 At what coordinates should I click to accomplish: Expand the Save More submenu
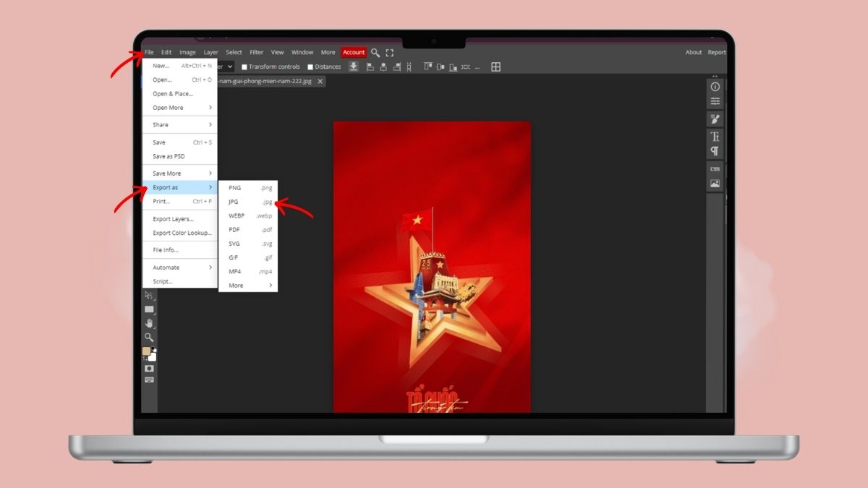tap(180, 174)
